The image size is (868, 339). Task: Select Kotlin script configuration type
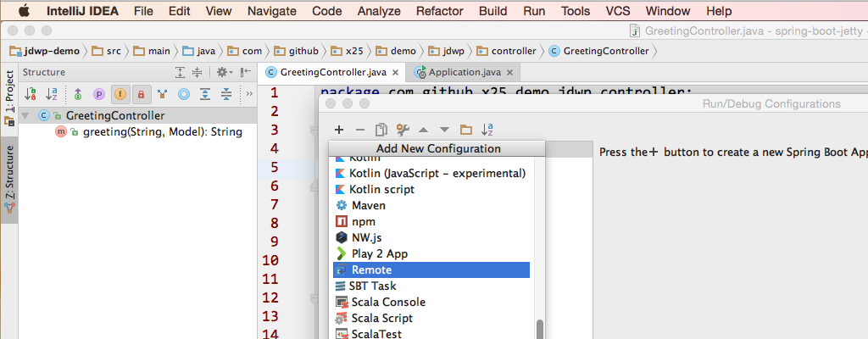[431, 190]
